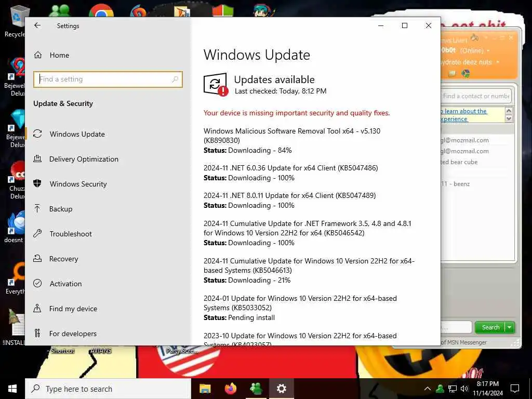The image size is (532, 399).
Task: Click 'Last checked: Today, 8:12 PM' text
Action: tap(280, 91)
